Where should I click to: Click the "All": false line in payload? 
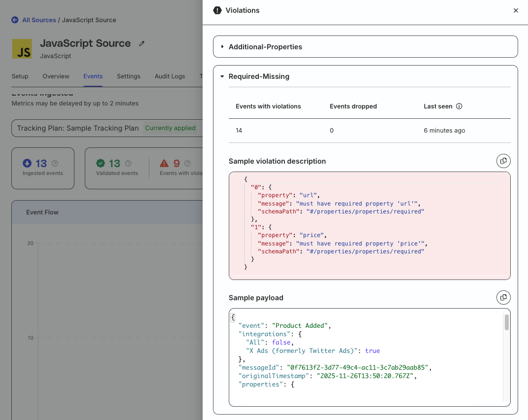coord(270,342)
